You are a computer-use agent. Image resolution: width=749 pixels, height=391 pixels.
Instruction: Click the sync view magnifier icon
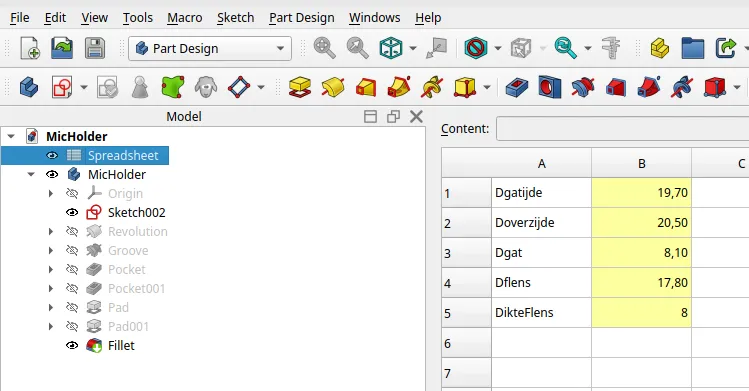point(566,48)
